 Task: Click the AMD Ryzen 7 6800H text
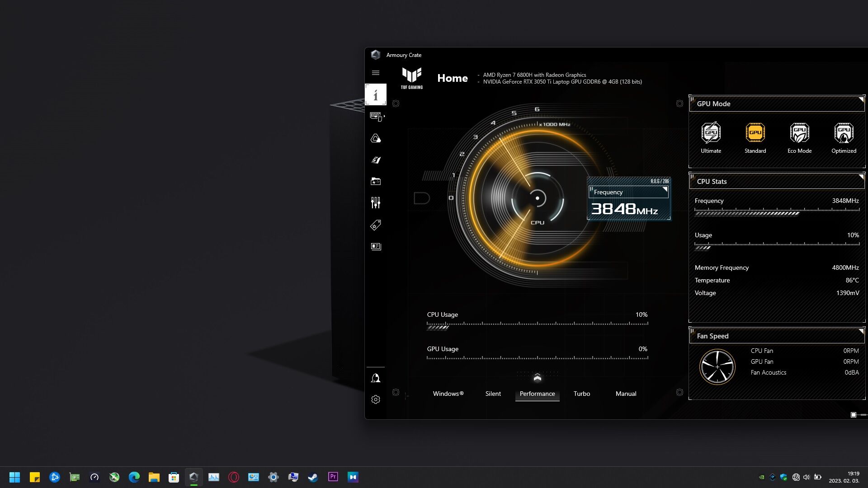click(x=534, y=75)
